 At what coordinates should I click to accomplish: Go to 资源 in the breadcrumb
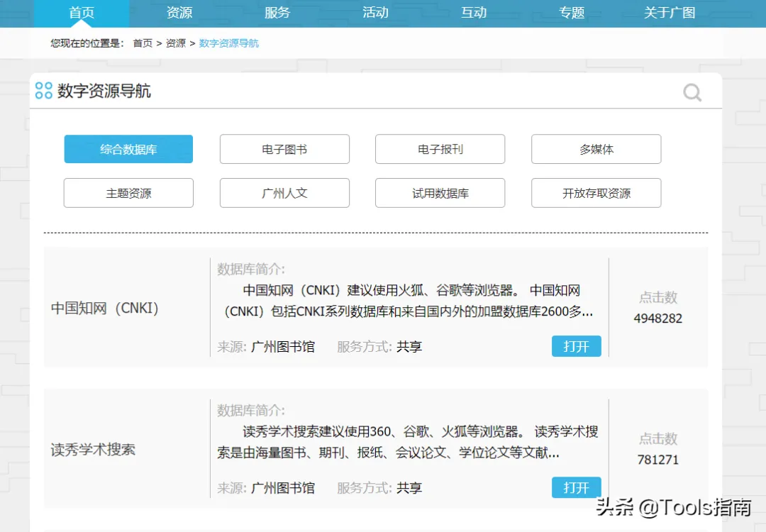click(x=176, y=43)
